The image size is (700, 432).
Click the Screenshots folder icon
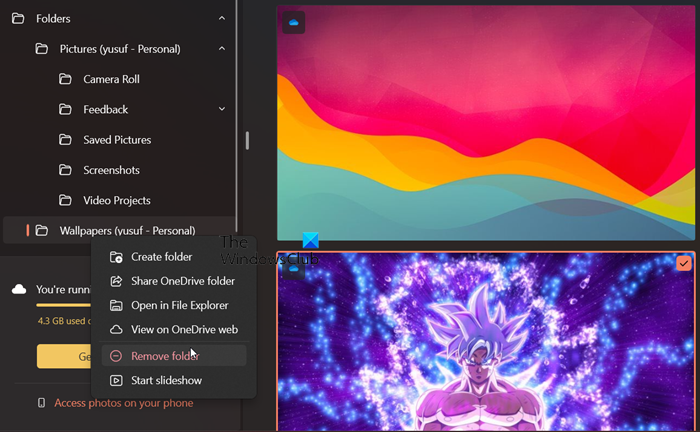65,170
